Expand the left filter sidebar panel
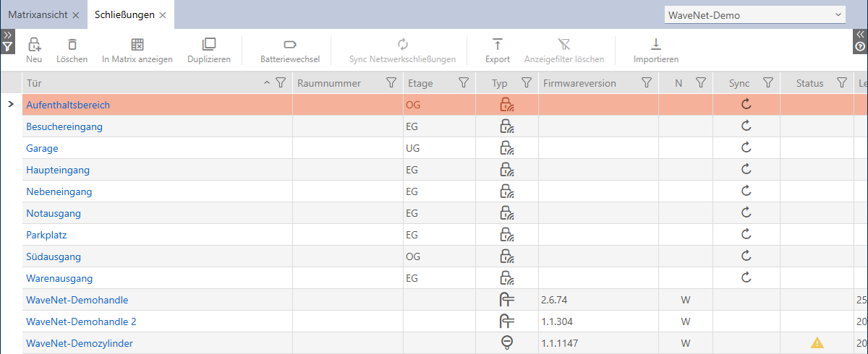Viewport: 868px width, 354px height. [x=7, y=35]
